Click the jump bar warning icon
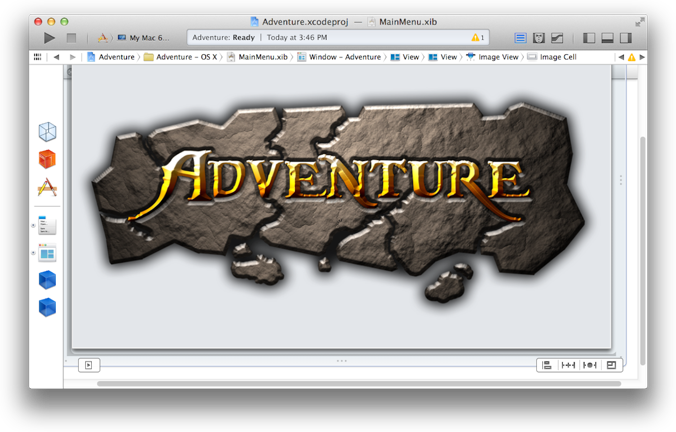This screenshot has width=676, height=432. pyautogui.click(x=632, y=57)
